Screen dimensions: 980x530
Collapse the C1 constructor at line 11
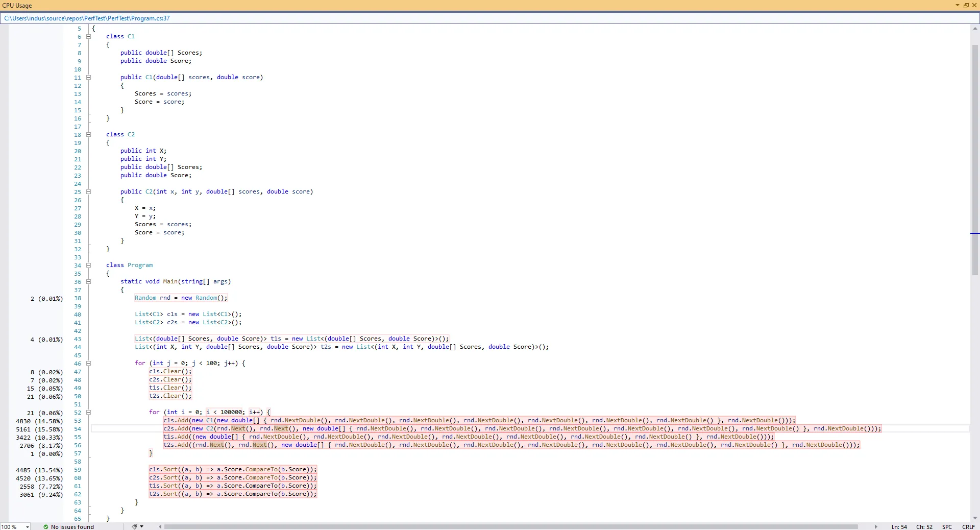pos(88,78)
